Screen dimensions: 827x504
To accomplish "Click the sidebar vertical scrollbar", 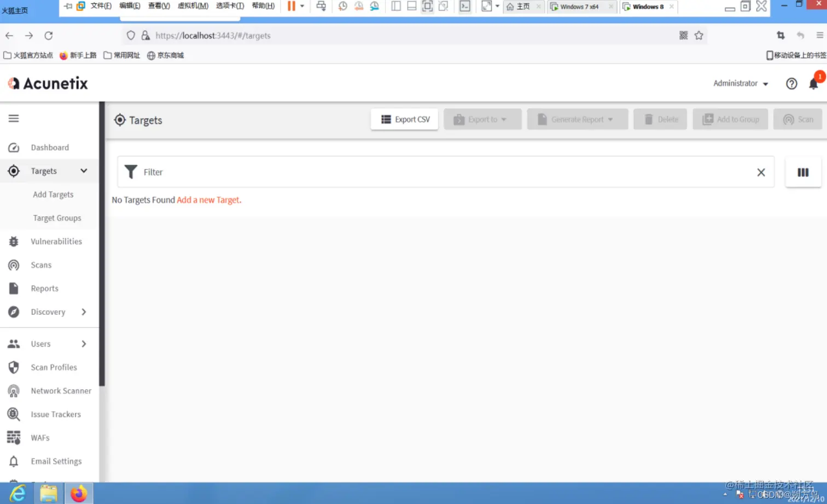I will (102, 243).
